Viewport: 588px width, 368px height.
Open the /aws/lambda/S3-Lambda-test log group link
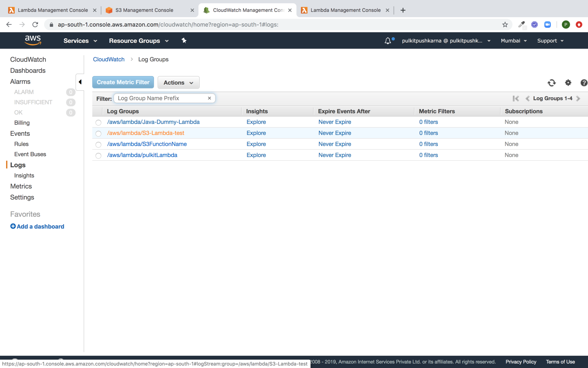tap(146, 133)
